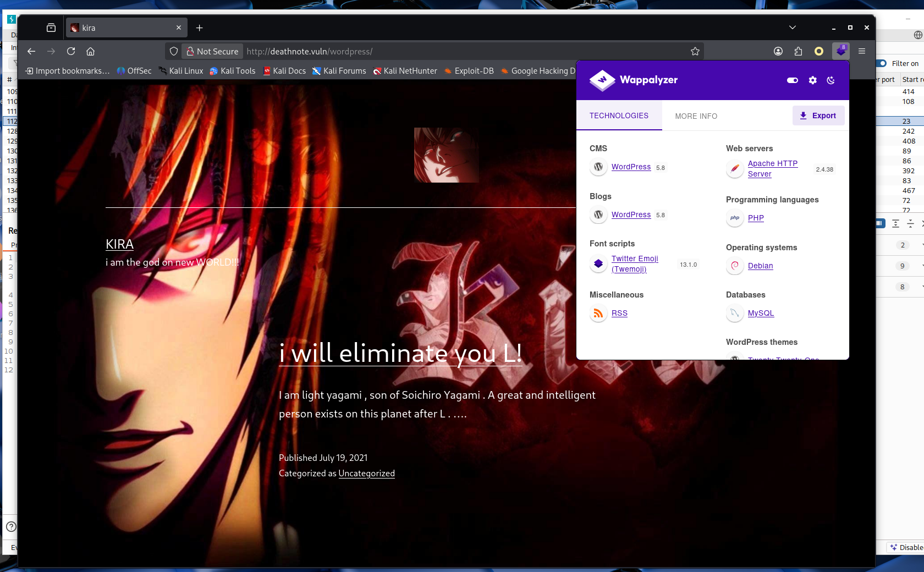The image size is (924, 572).
Task: Click the Uncategorized category link
Action: pyautogui.click(x=366, y=473)
